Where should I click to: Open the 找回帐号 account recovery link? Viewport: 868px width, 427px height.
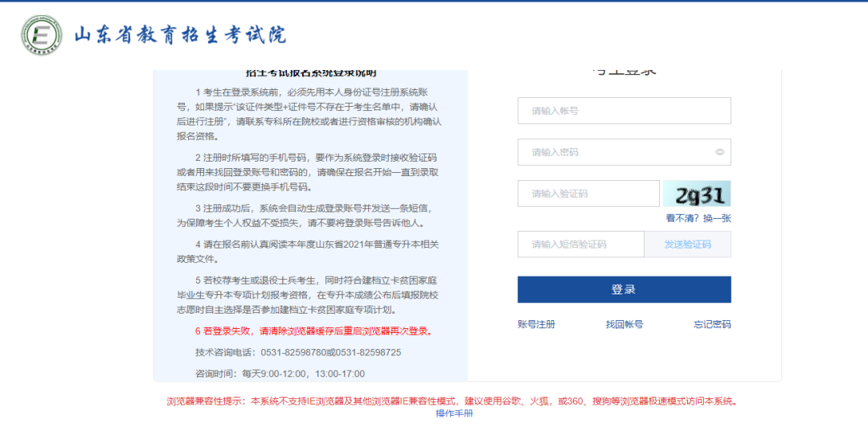pos(624,324)
